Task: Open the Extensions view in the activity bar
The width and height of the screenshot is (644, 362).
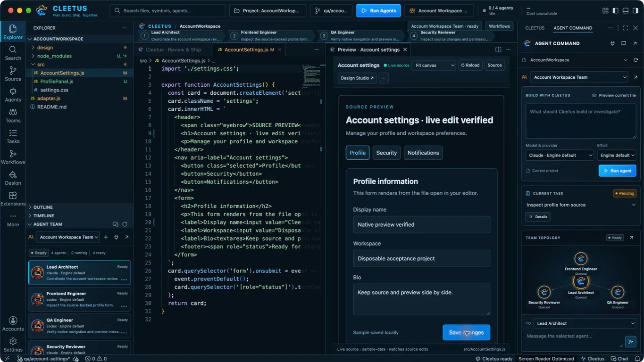Action: coord(13,198)
